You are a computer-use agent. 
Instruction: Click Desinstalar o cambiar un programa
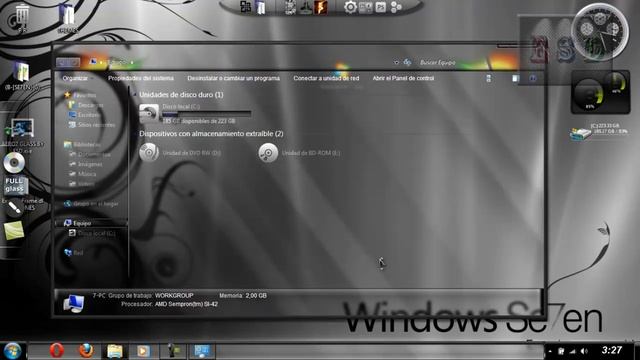(233, 78)
